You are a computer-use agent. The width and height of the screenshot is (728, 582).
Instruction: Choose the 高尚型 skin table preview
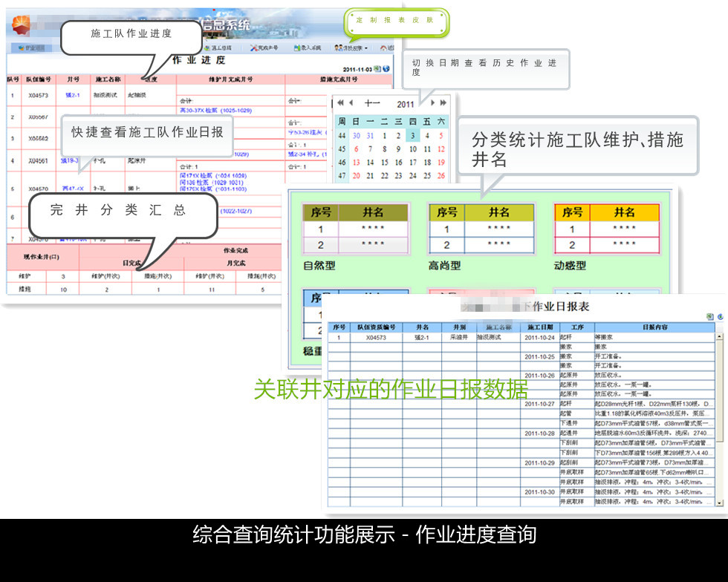pos(481,229)
